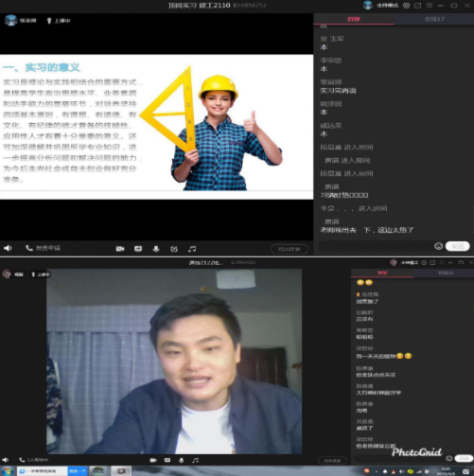
Task: Open the hamburger menu in top title bar
Action: click(x=430, y=6)
